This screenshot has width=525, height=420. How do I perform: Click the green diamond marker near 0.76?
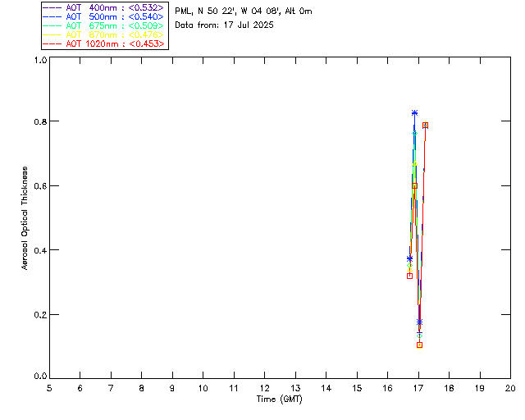414,133
